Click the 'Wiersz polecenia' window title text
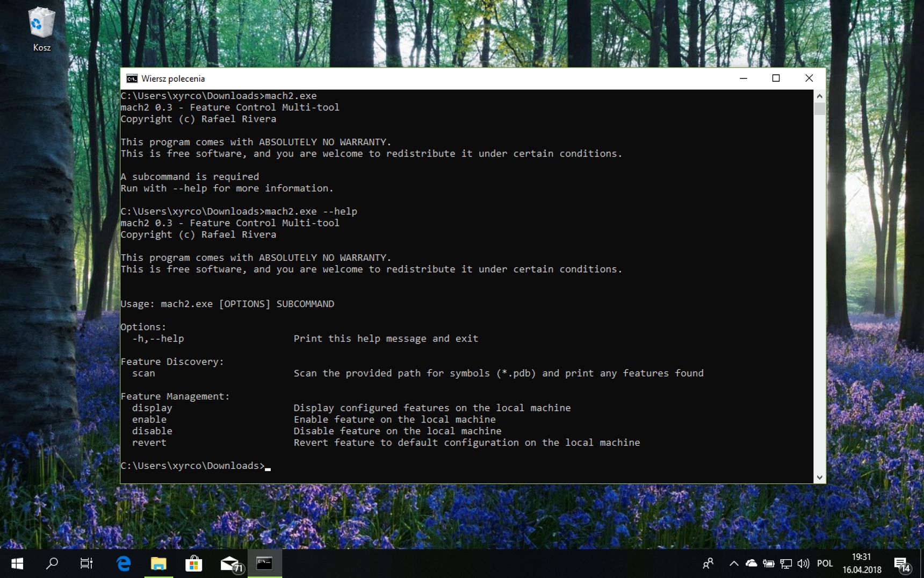Viewport: 924px width, 578px height. (173, 79)
